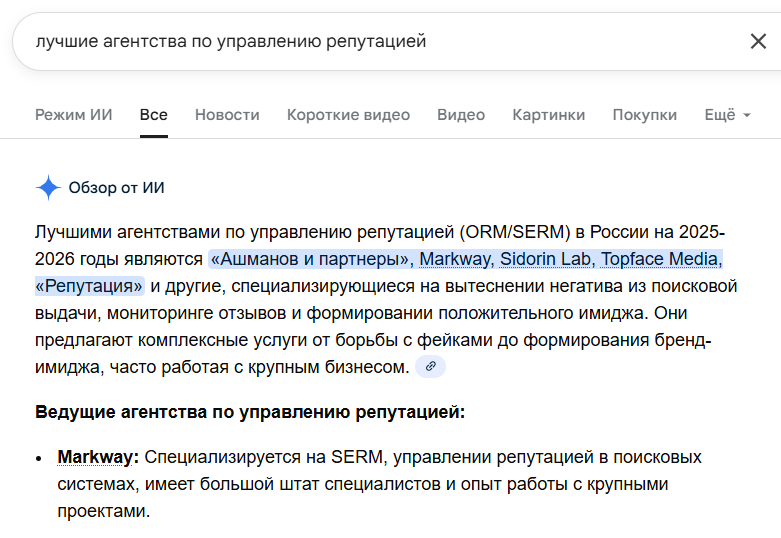The width and height of the screenshot is (781, 538).
Task: Open the Topface Media link
Action: click(659, 260)
